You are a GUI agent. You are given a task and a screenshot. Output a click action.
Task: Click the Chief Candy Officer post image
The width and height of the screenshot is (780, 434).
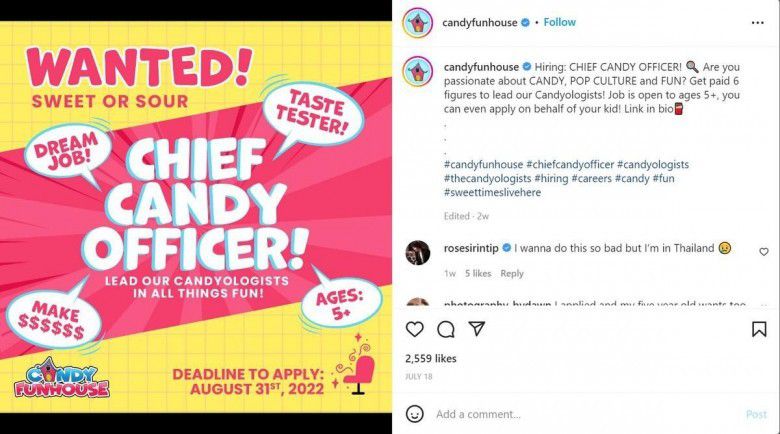196,216
